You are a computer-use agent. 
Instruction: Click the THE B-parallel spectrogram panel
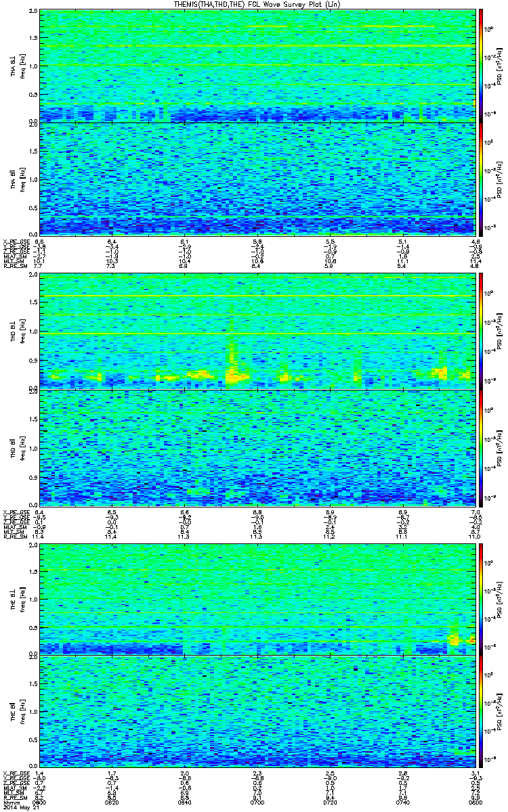pyautogui.click(x=257, y=711)
